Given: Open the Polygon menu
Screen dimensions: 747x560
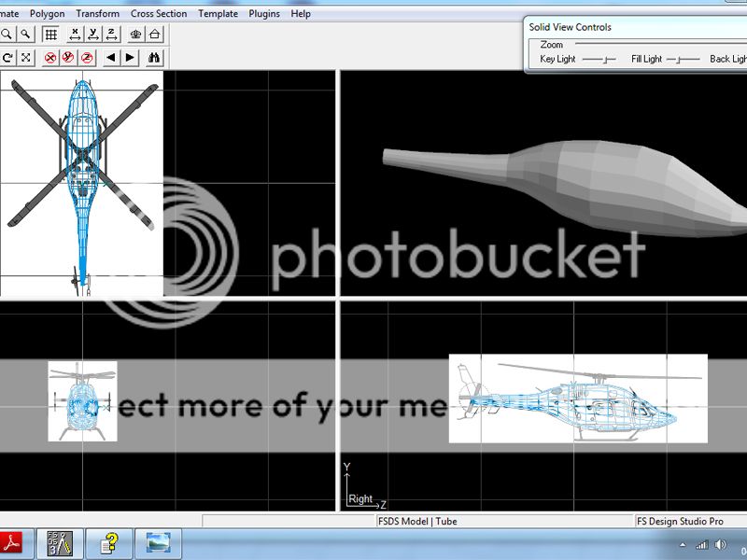Looking at the screenshot, I should [47, 13].
